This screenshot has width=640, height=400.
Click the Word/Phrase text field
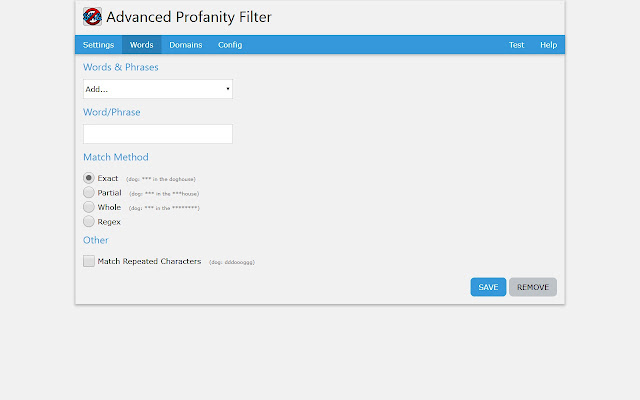click(x=158, y=134)
